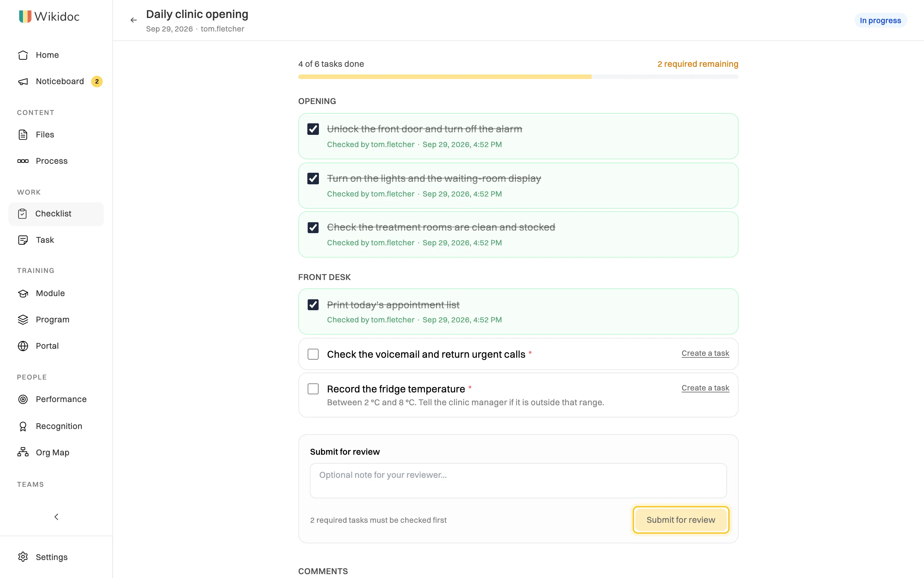Image resolution: width=924 pixels, height=578 pixels.
Task: Click the Files document icon
Action: point(23,135)
